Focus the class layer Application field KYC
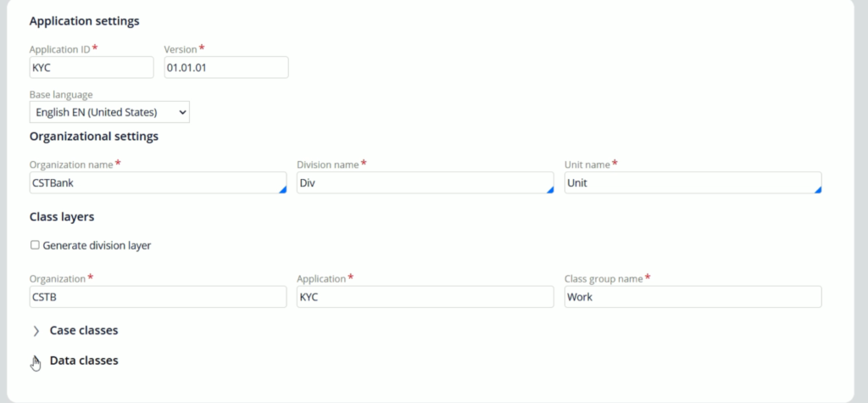Viewport: 868px width, 403px height. 426,297
